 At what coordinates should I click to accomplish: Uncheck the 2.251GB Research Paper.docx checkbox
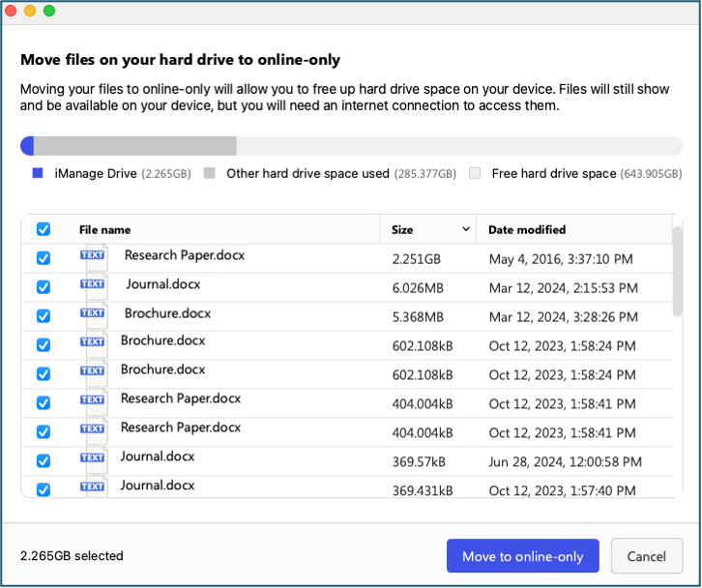pyautogui.click(x=43, y=258)
